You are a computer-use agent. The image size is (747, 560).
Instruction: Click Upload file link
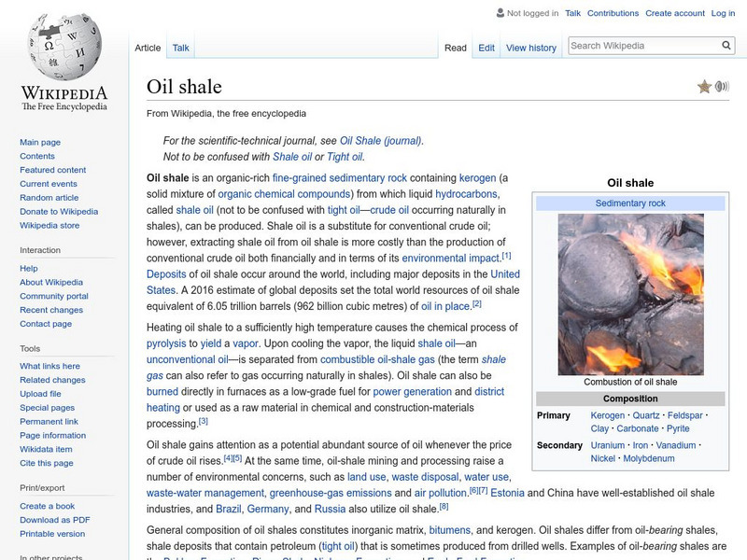(40, 393)
